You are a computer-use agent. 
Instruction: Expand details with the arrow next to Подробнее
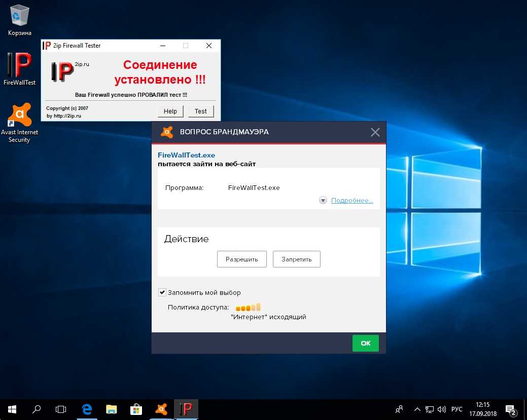pyautogui.click(x=323, y=201)
